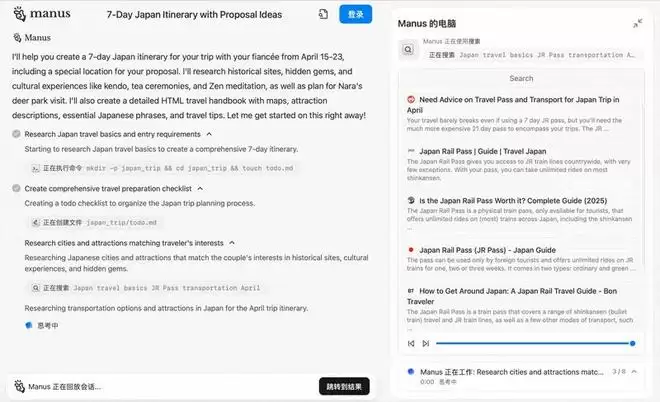Click the playback progress slider handle

pos(632,343)
